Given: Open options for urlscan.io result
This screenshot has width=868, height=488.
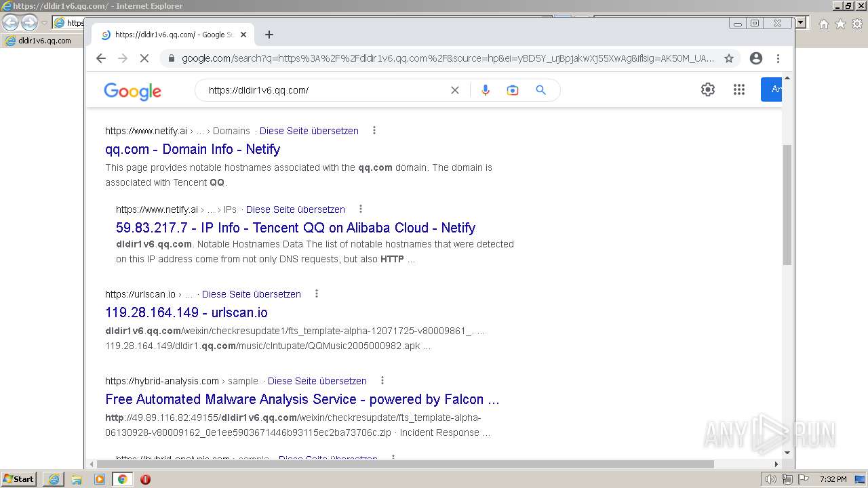Looking at the screenshot, I should tap(317, 294).
